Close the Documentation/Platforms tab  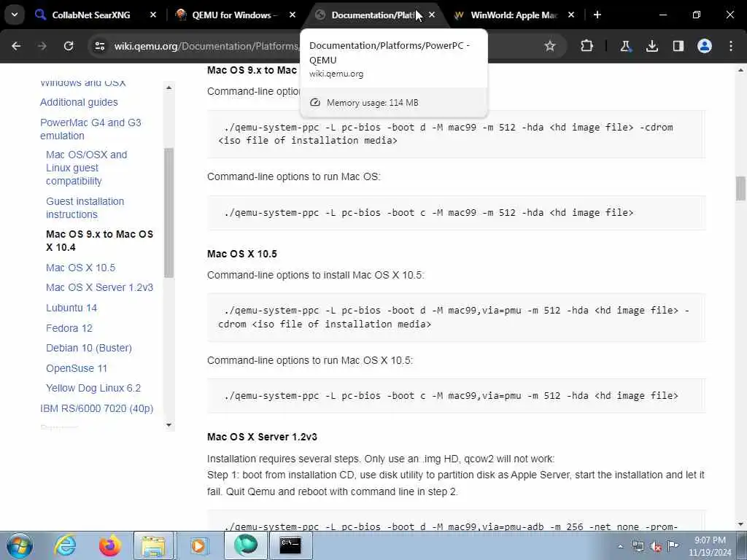click(x=432, y=15)
